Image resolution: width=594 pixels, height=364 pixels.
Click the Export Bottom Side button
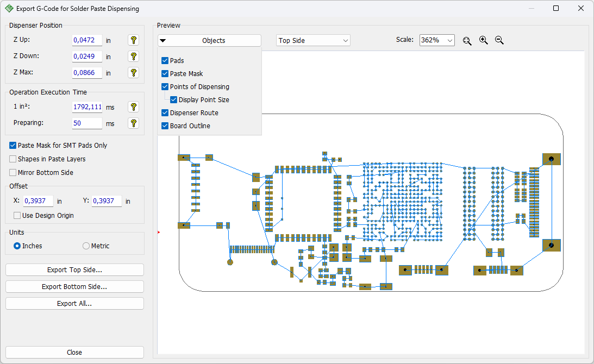coord(74,287)
